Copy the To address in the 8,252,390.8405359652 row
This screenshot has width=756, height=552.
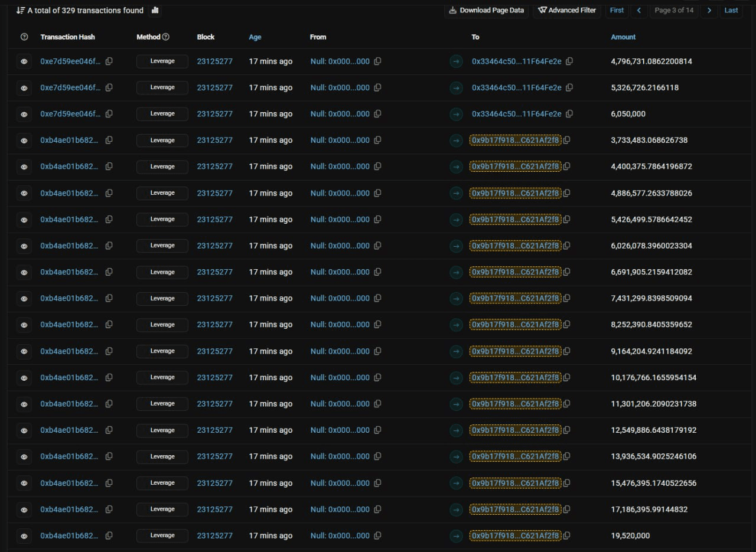[566, 325]
